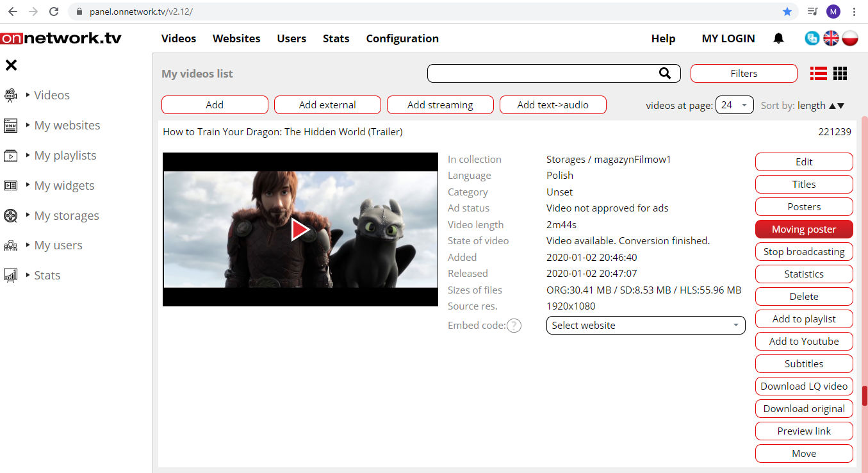
Task: Click Add text->audio button
Action: point(553,105)
